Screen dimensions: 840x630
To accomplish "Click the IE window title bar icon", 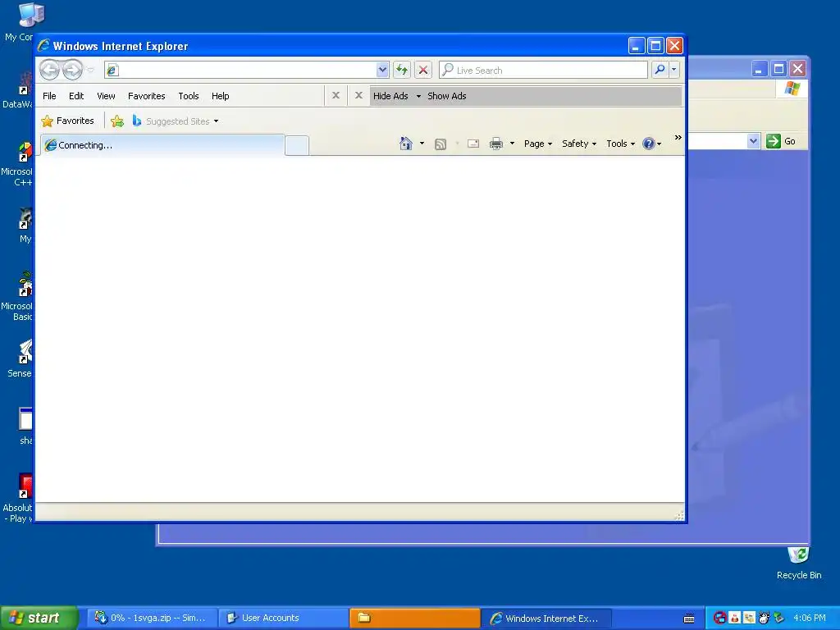I will (x=44, y=46).
